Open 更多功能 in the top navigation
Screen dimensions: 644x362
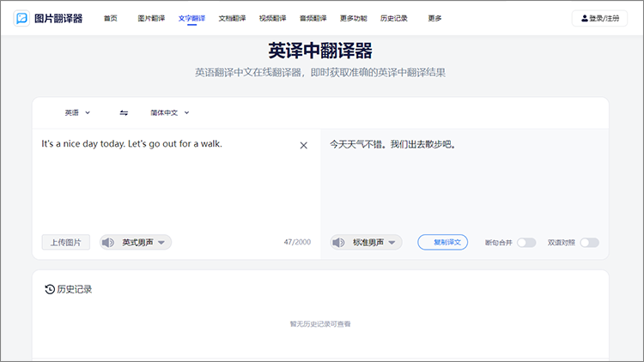pos(353,18)
